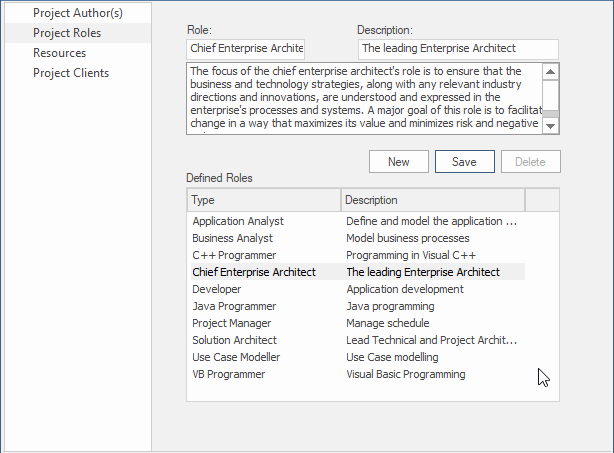This screenshot has width=614, height=453.
Task: Sort roles by the Type column header
Action: tap(264, 200)
